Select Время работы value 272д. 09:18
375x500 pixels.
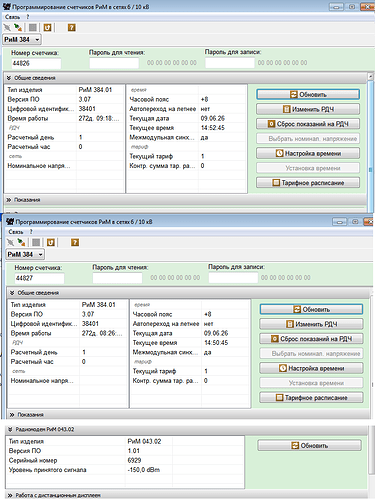click(99, 118)
